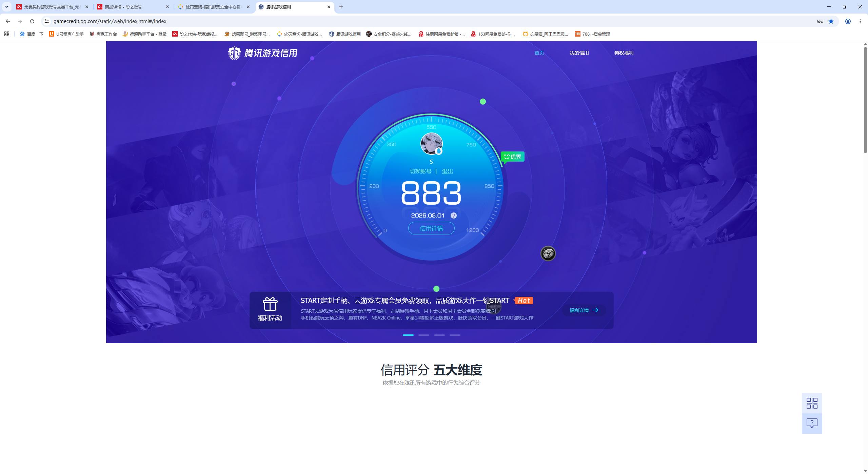Click the page vertical scrollbar thumb
868x474 pixels.
(865, 100)
